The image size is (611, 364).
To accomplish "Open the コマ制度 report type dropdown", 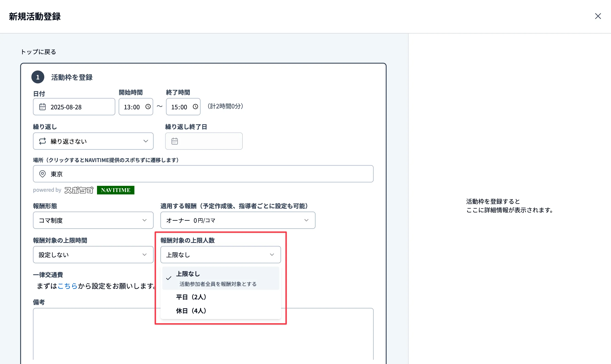I will [x=93, y=220].
